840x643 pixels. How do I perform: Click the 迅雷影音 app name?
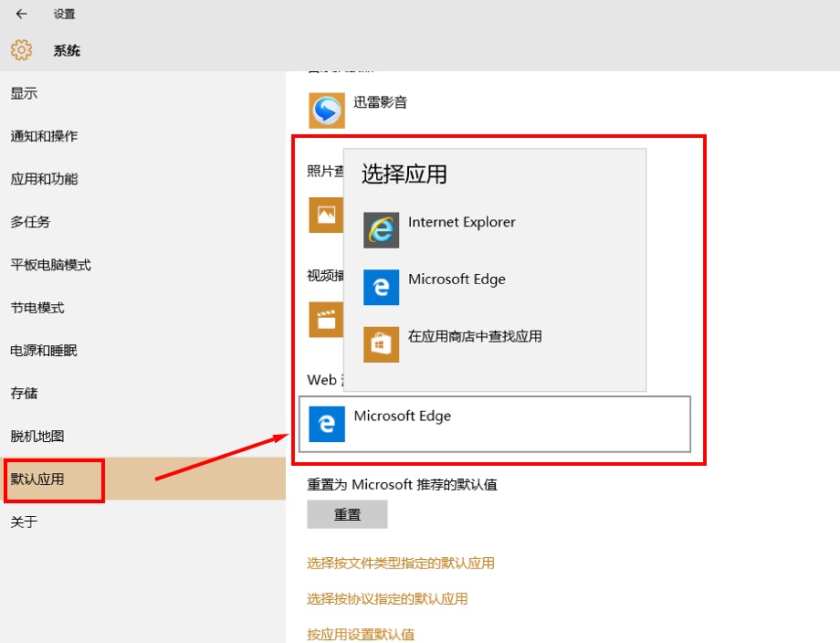point(381,102)
